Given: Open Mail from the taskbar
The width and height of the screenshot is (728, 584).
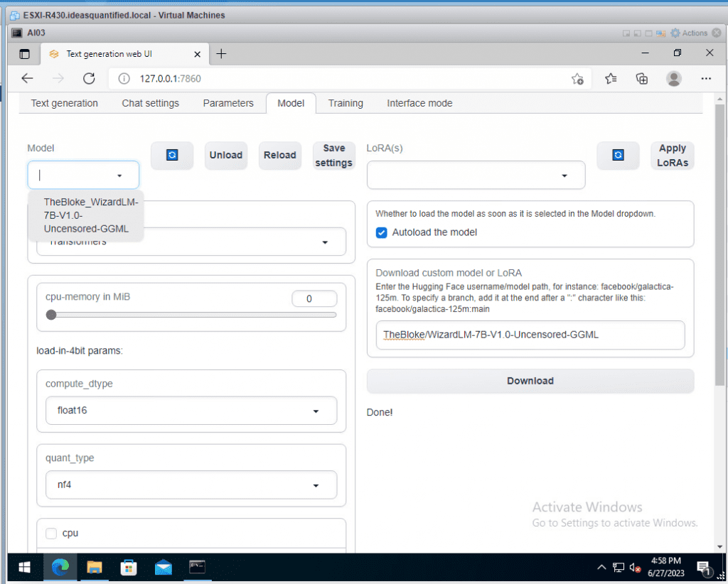Looking at the screenshot, I should click(x=163, y=567).
